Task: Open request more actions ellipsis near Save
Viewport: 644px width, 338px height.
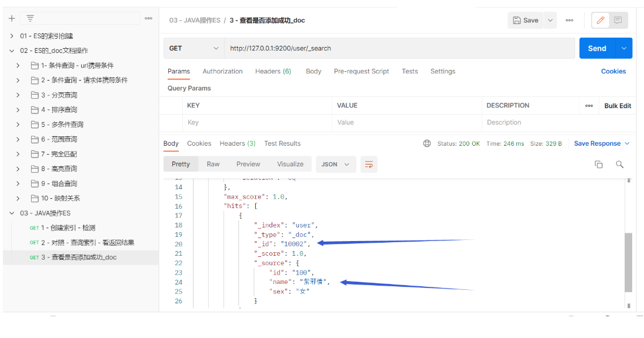Action: (569, 20)
